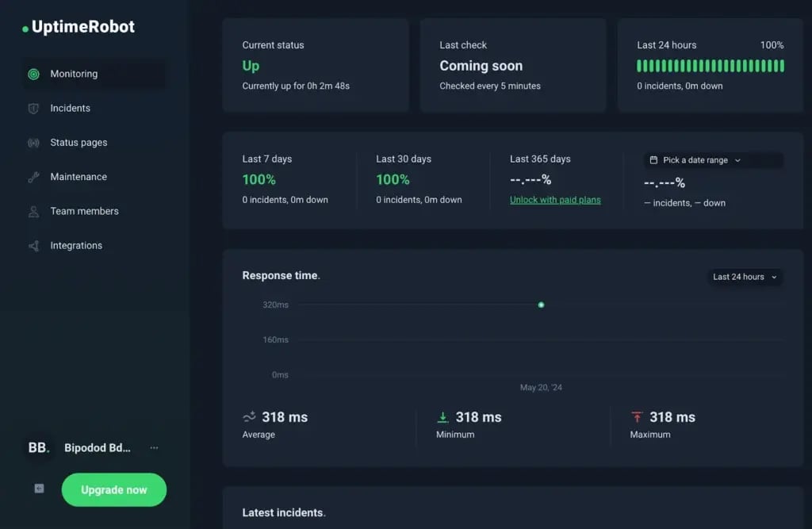
Task: Click the UptimeRobot logo
Action: 79,27
